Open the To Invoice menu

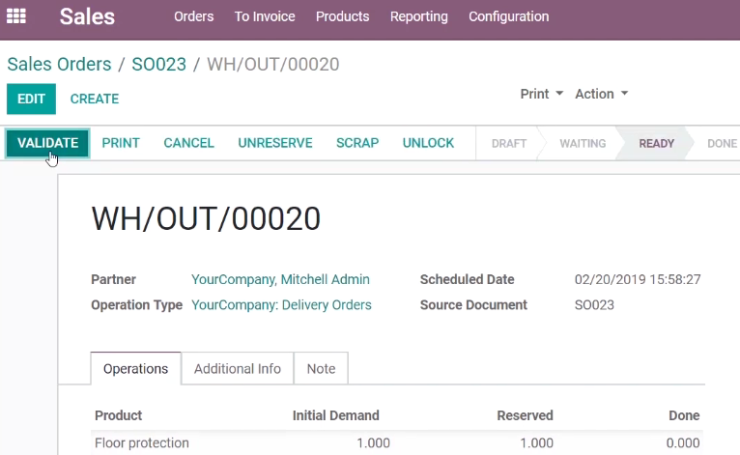tap(265, 17)
